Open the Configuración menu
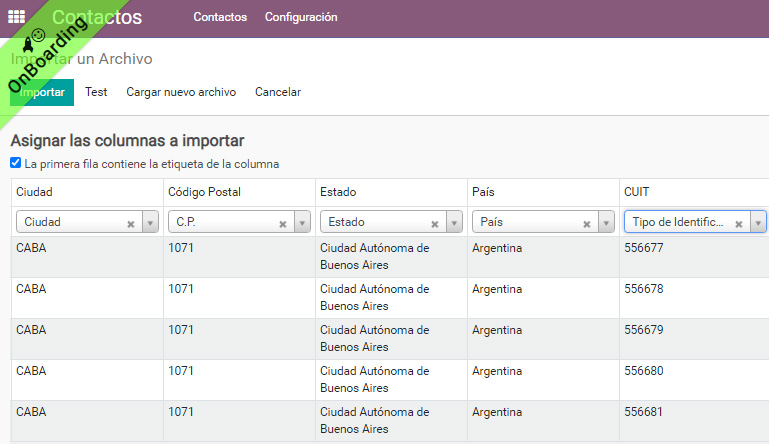The width and height of the screenshot is (769, 444). pos(301,17)
